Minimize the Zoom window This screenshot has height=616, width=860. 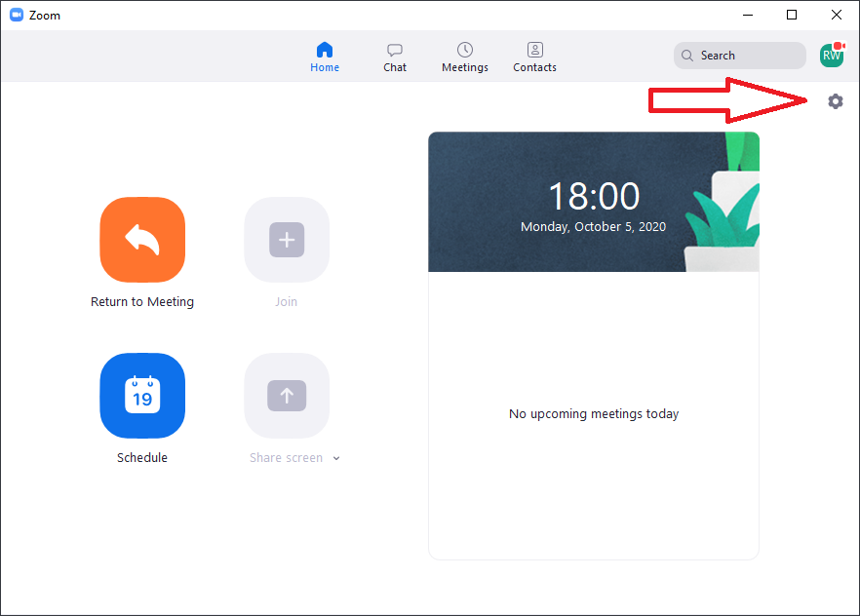(748, 15)
